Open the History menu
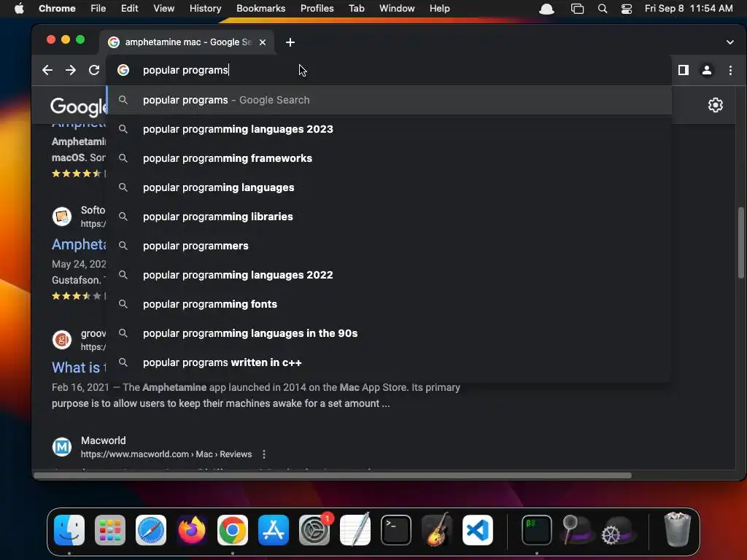 click(x=205, y=9)
